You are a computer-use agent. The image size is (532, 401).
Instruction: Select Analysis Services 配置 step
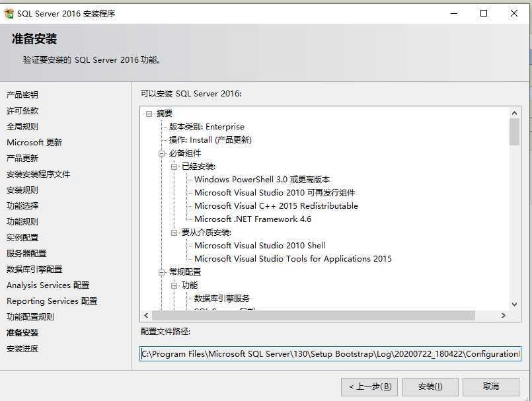pos(48,285)
